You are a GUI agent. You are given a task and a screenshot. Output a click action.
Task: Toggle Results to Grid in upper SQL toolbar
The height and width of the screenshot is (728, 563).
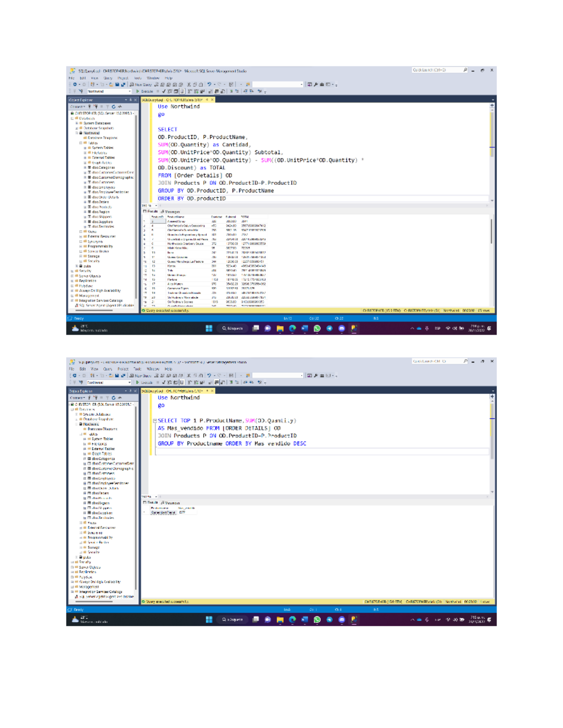point(217,91)
